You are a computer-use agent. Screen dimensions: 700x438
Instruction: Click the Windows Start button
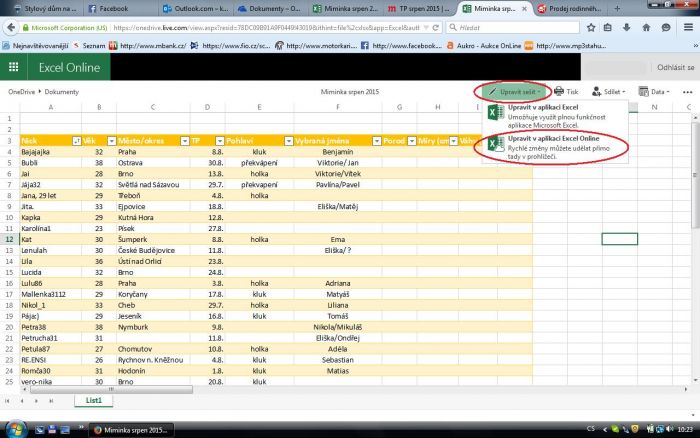[x=12, y=427]
